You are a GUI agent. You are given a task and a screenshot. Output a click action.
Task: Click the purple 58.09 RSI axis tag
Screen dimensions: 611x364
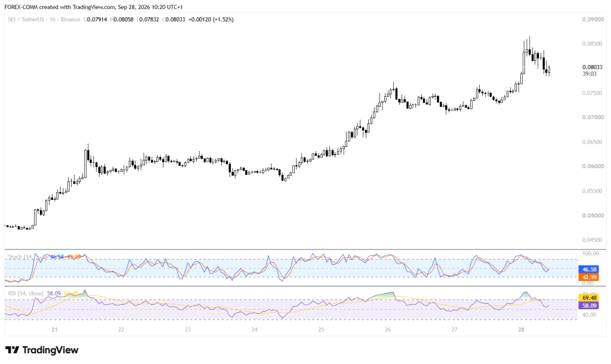click(x=590, y=306)
